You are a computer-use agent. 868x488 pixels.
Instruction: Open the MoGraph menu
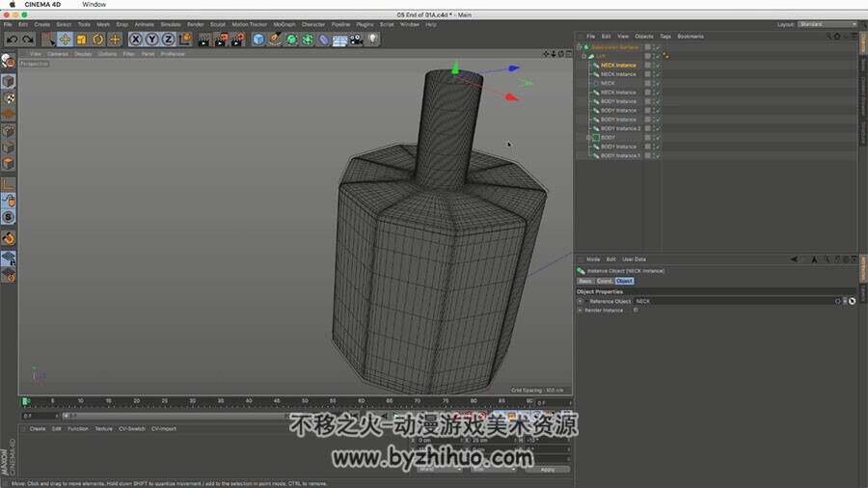click(x=285, y=24)
